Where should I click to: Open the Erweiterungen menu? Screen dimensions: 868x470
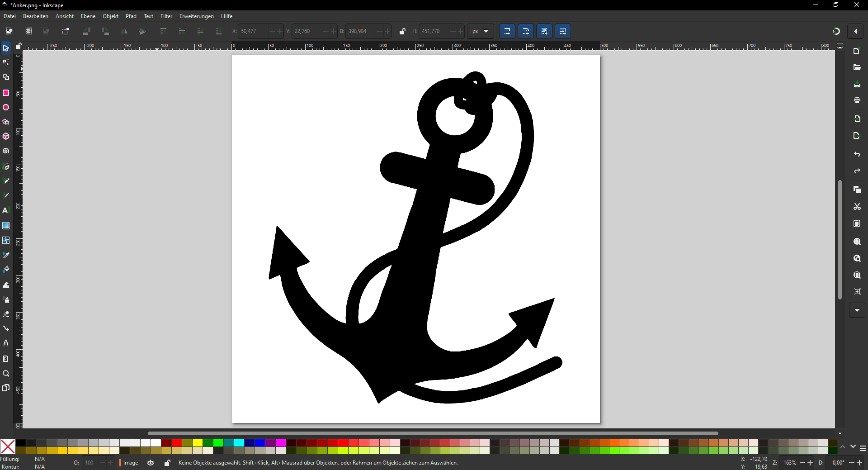tap(197, 16)
